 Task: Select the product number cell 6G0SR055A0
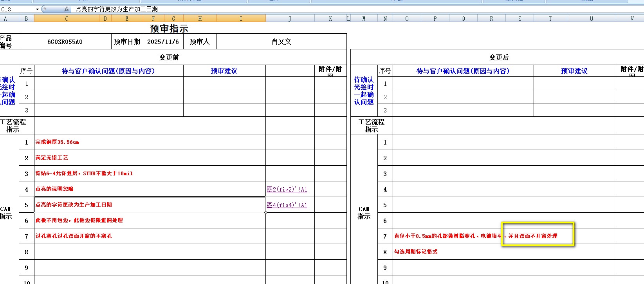click(65, 42)
